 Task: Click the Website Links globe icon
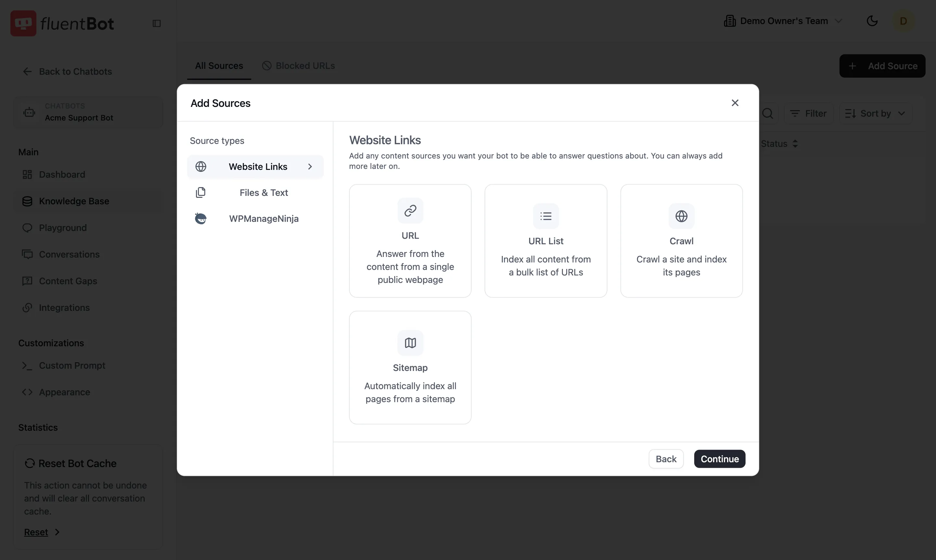pos(201,166)
